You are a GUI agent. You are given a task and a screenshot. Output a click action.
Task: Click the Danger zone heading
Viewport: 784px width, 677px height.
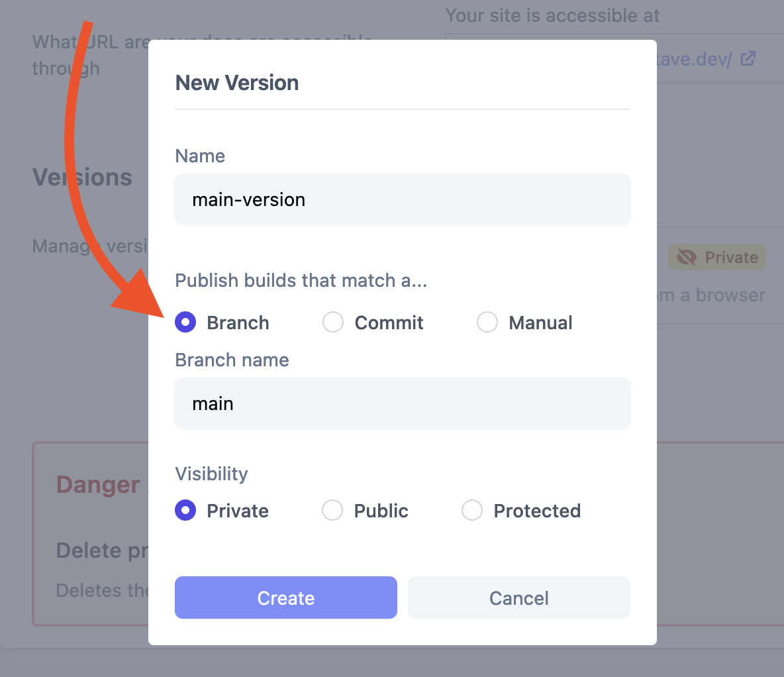click(x=97, y=484)
